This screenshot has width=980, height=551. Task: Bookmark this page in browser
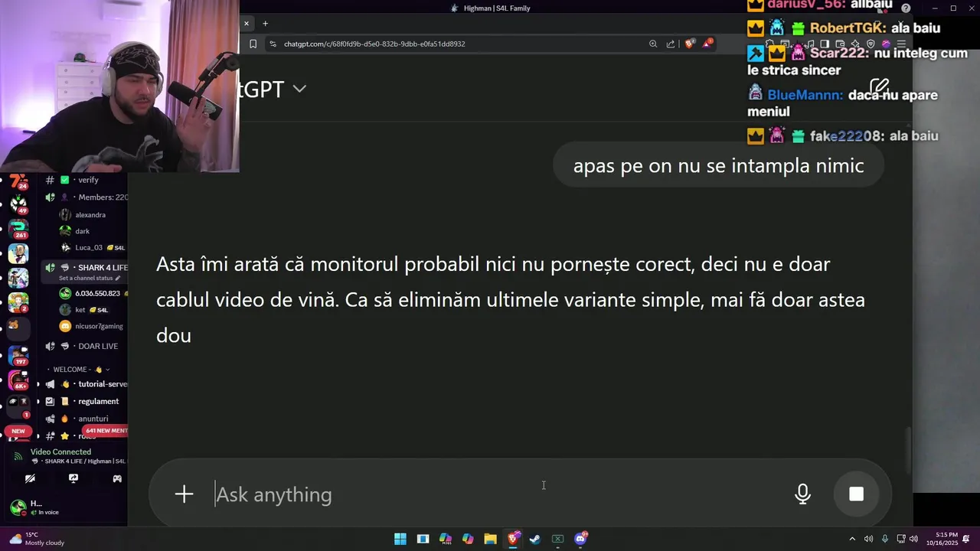253,44
